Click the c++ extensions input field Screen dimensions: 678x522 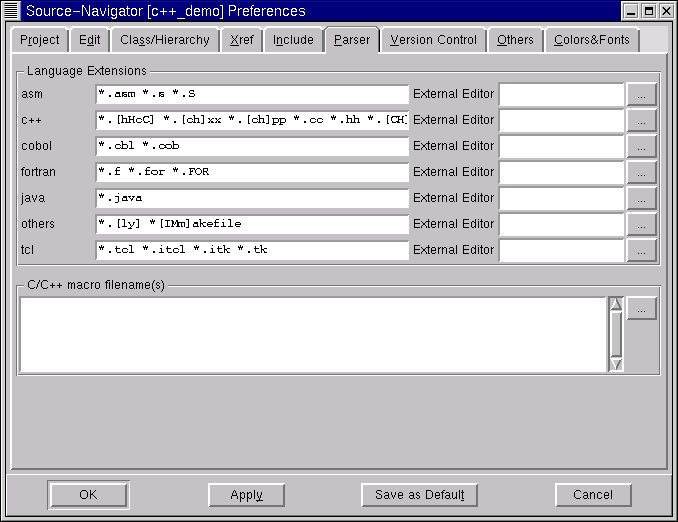pos(252,120)
